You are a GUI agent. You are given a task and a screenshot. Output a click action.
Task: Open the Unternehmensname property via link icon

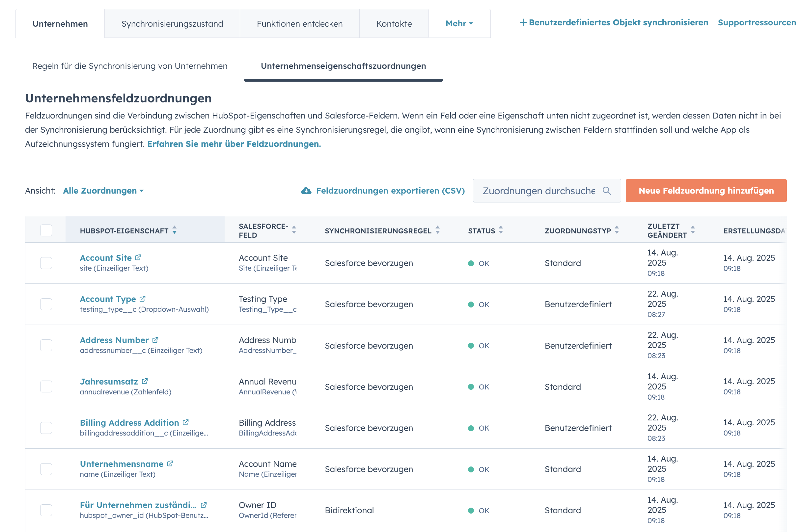[x=170, y=464]
